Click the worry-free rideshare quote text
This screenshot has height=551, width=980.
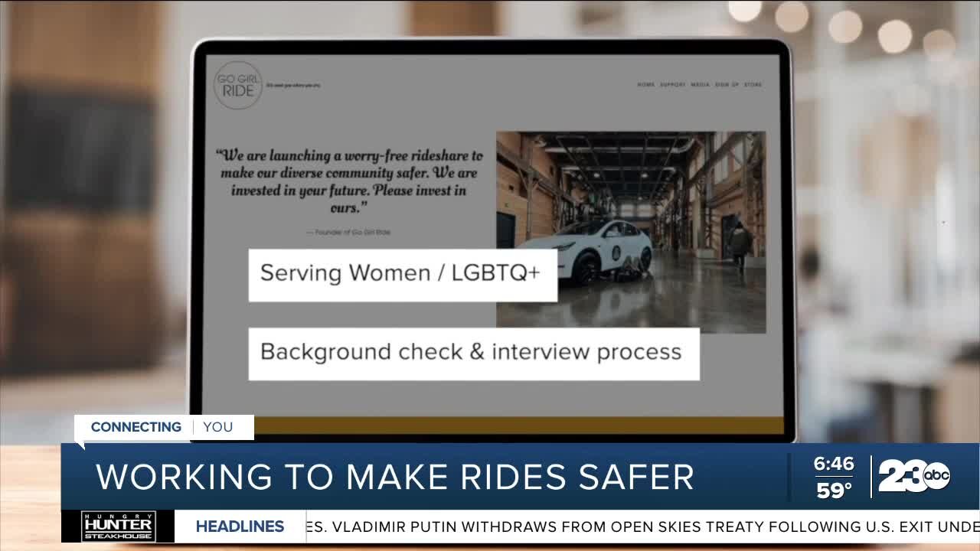[349, 181]
